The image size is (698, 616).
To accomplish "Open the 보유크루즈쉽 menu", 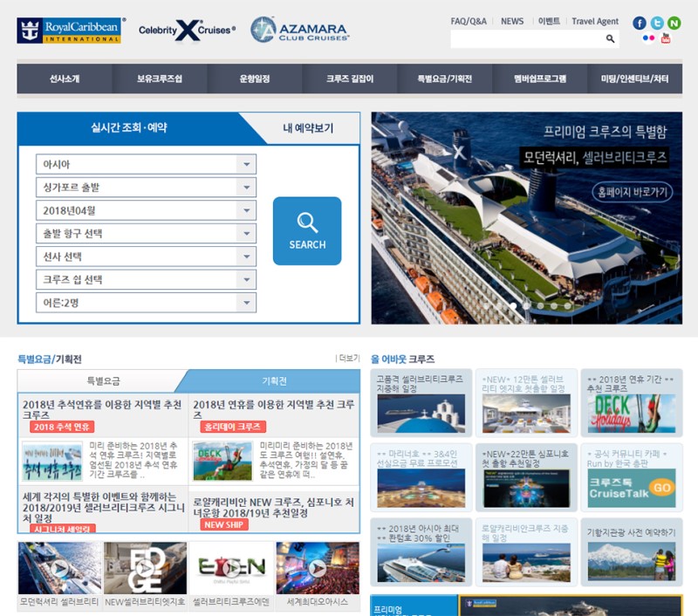I will [160, 79].
